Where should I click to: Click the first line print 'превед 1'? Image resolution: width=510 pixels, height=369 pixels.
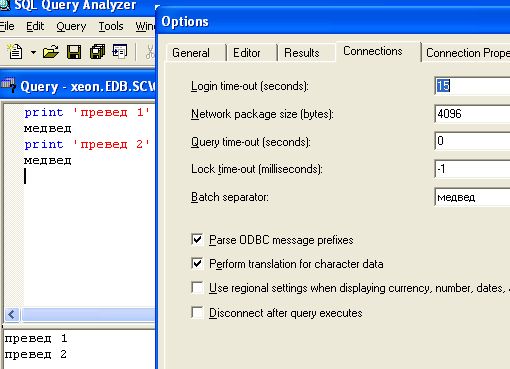[x=87, y=112]
